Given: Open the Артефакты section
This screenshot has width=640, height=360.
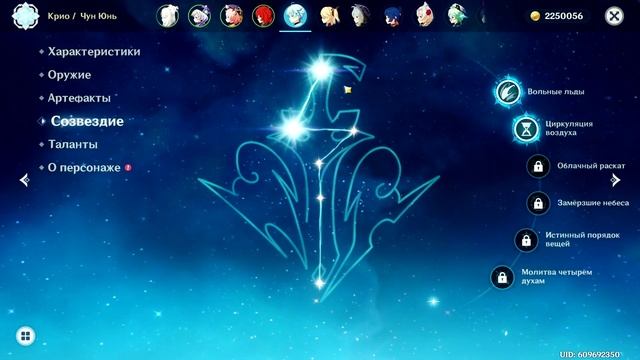Looking at the screenshot, I should tap(79, 98).
